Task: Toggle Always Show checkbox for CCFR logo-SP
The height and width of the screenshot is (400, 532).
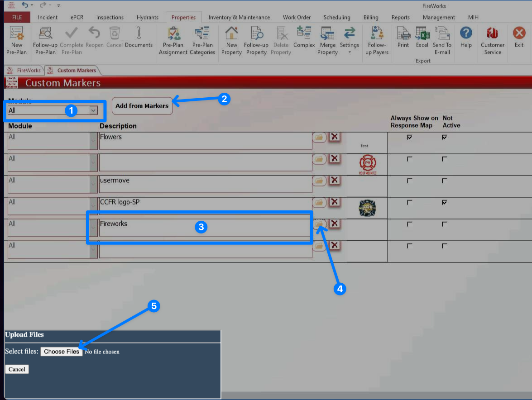Action: point(409,202)
